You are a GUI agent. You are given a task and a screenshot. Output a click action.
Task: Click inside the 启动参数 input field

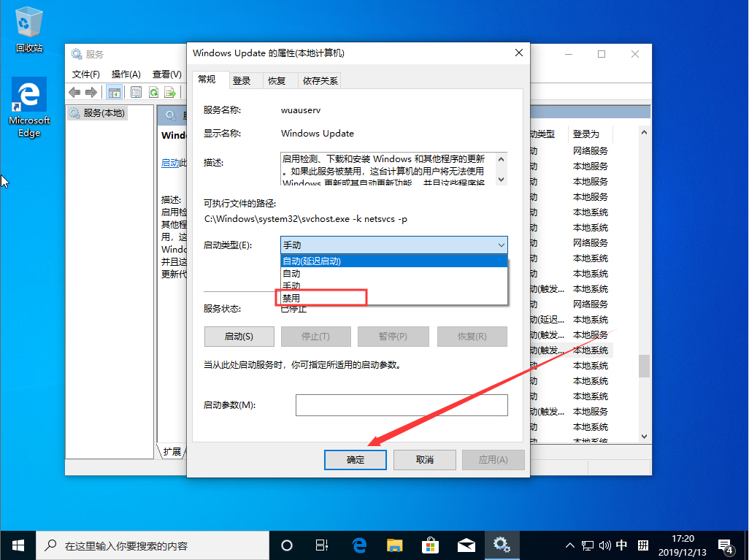coord(402,404)
